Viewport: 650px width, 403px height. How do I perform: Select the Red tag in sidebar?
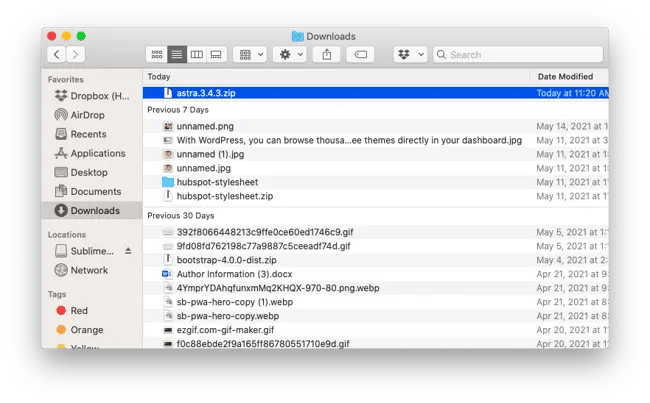79,311
